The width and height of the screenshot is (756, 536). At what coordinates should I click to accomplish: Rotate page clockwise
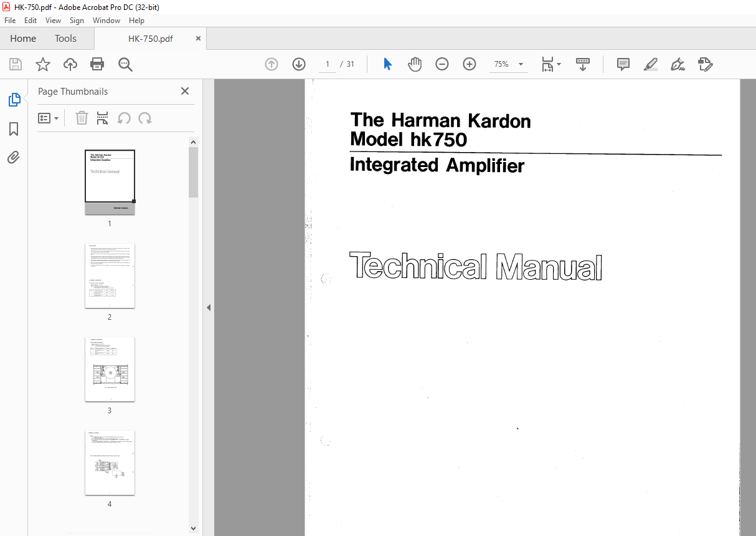click(145, 118)
